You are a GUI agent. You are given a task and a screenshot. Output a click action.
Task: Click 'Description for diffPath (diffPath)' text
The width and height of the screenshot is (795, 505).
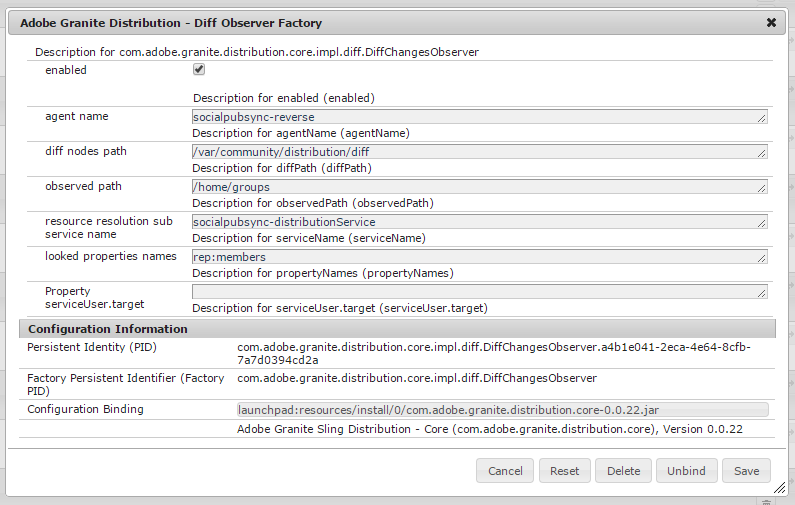pos(282,168)
